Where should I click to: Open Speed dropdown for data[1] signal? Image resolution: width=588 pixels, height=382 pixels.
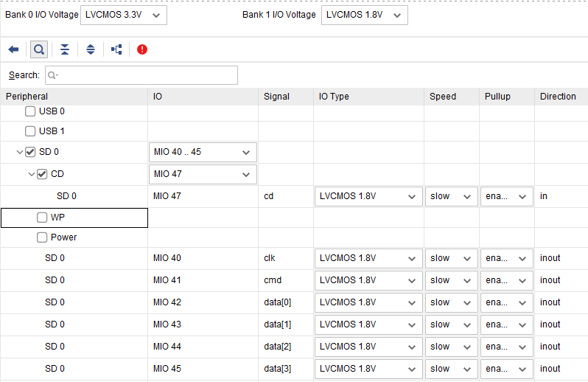click(452, 325)
